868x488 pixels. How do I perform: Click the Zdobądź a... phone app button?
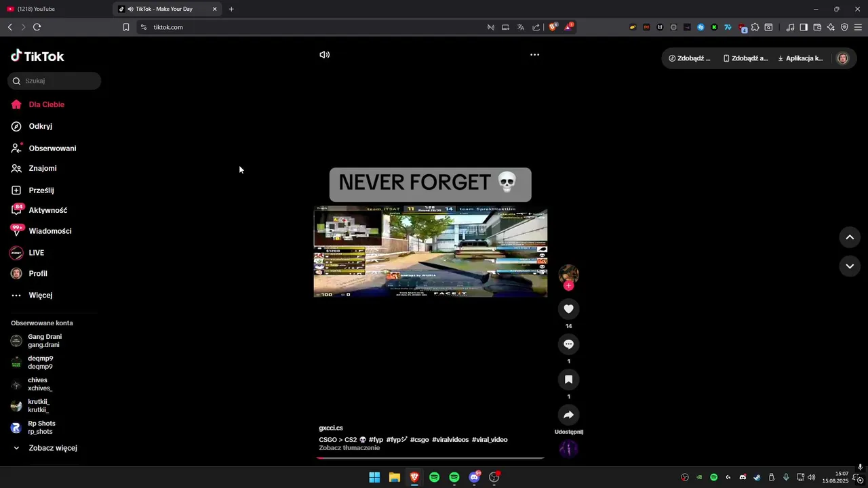[745, 58]
